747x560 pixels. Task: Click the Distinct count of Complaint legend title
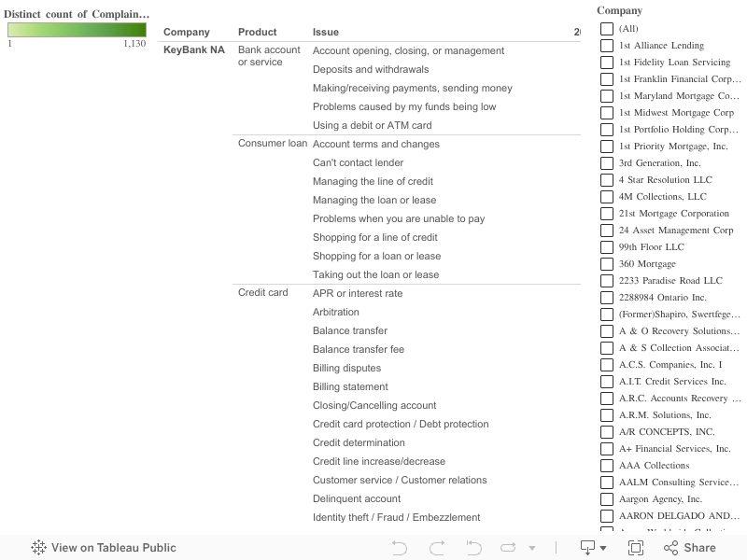(77, 14)
